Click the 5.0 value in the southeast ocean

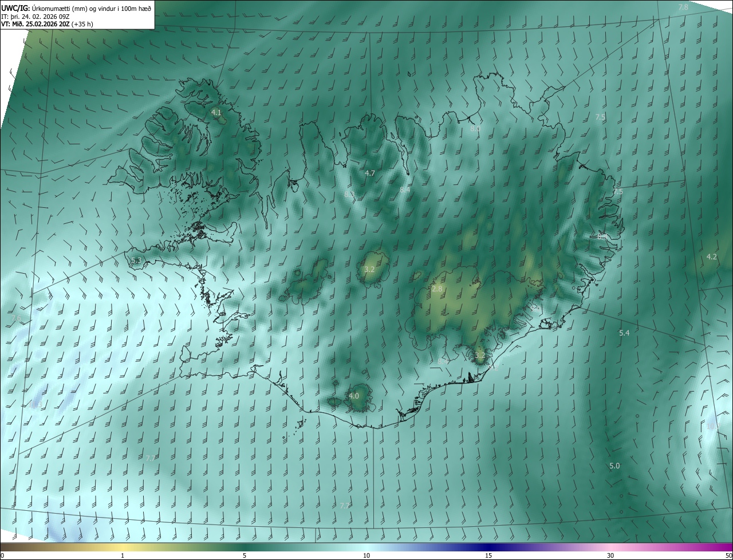pyautogui.click(x=614, y=466)
